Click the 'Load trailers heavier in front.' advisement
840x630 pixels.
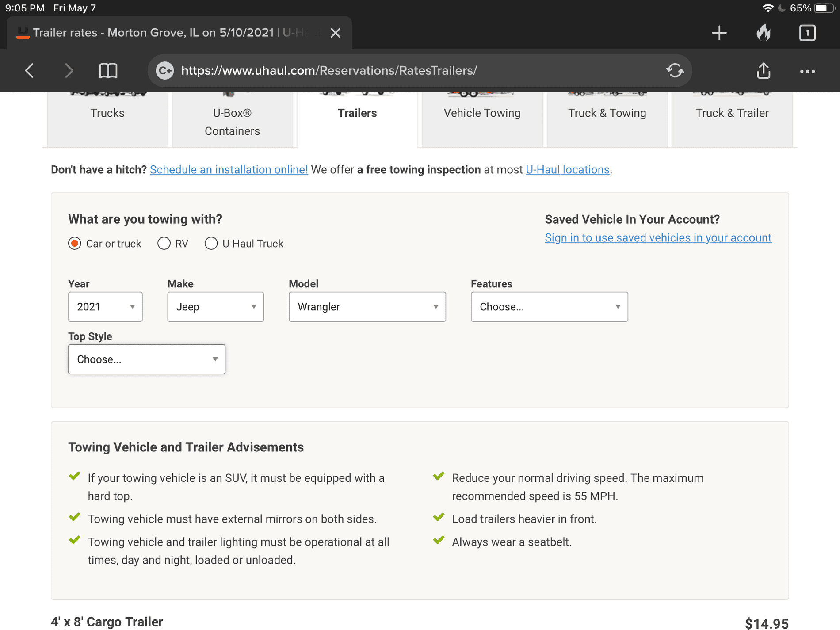[x=524, y=519]
